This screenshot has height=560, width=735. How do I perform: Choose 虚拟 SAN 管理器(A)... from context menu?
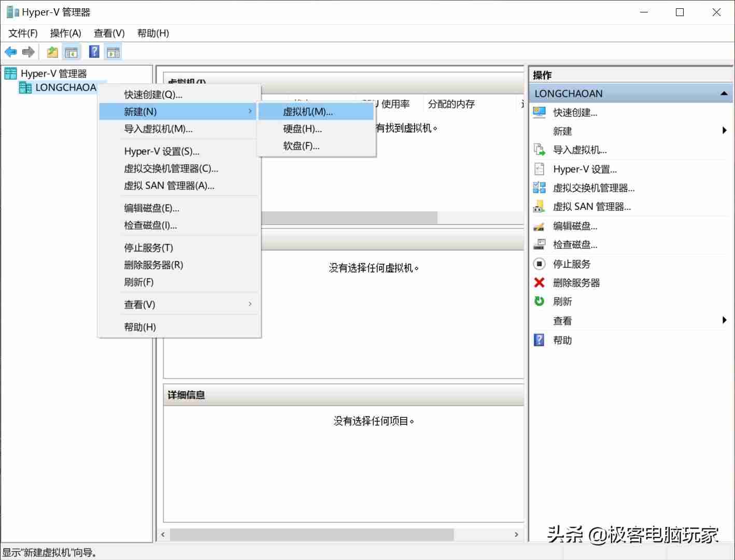179,185
